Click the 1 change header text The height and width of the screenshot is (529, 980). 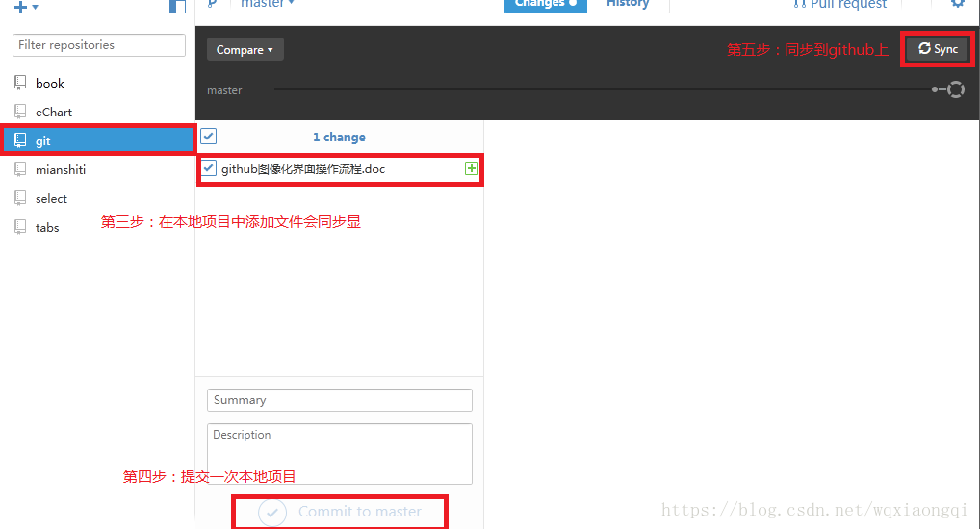coord(340,138)
